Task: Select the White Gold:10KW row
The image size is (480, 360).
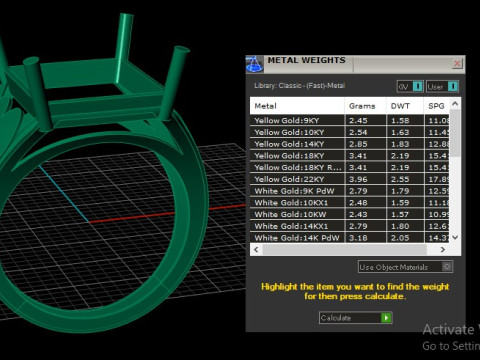Action: click(350, 214)
